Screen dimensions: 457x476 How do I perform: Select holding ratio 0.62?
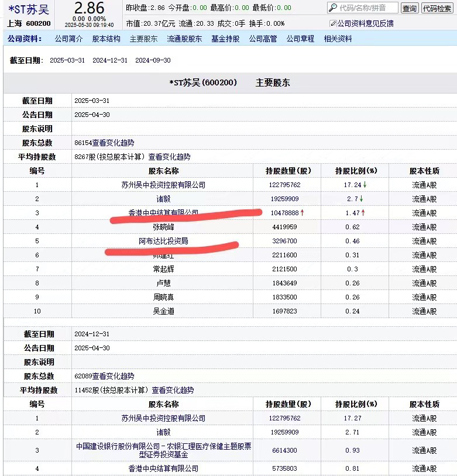pyautogui.click(x=352, y=227)
